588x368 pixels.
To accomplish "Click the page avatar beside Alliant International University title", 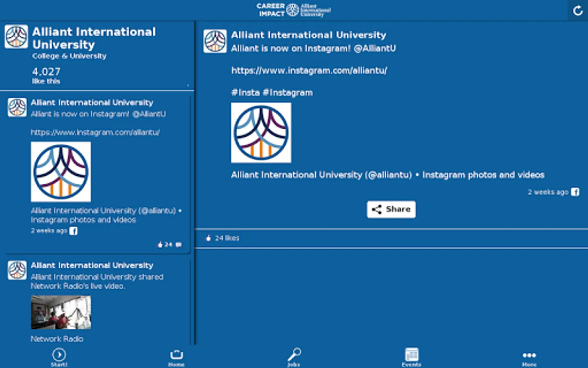I will (x=16, y=36).
